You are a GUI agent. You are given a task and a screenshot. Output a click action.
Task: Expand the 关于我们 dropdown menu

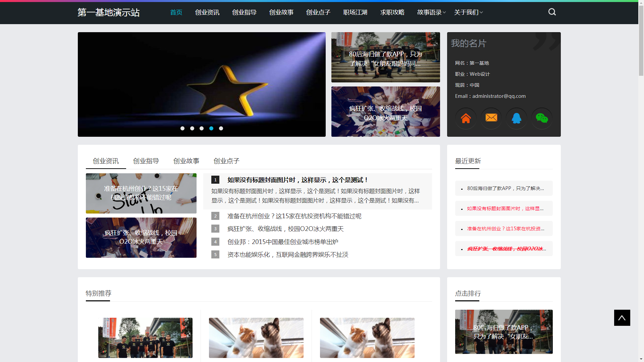pyautogui.click(x=468, y=12)
